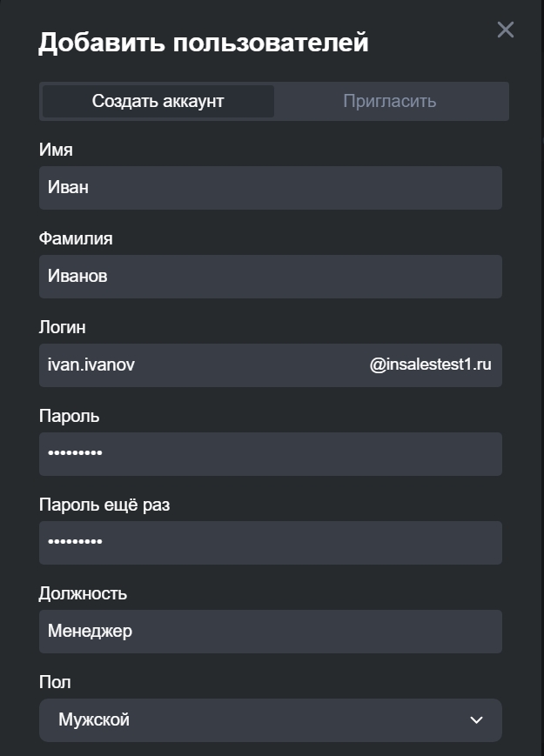Viewport: 544px width, 756px height.
Task: Click the Должность label
Action: (x=83, y=593)
